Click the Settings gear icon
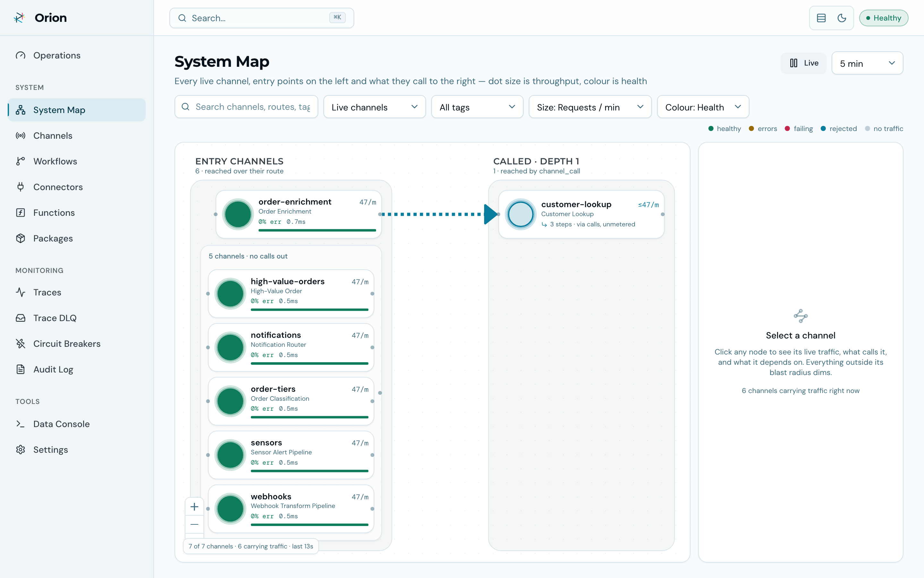 [x=21, y=450]
